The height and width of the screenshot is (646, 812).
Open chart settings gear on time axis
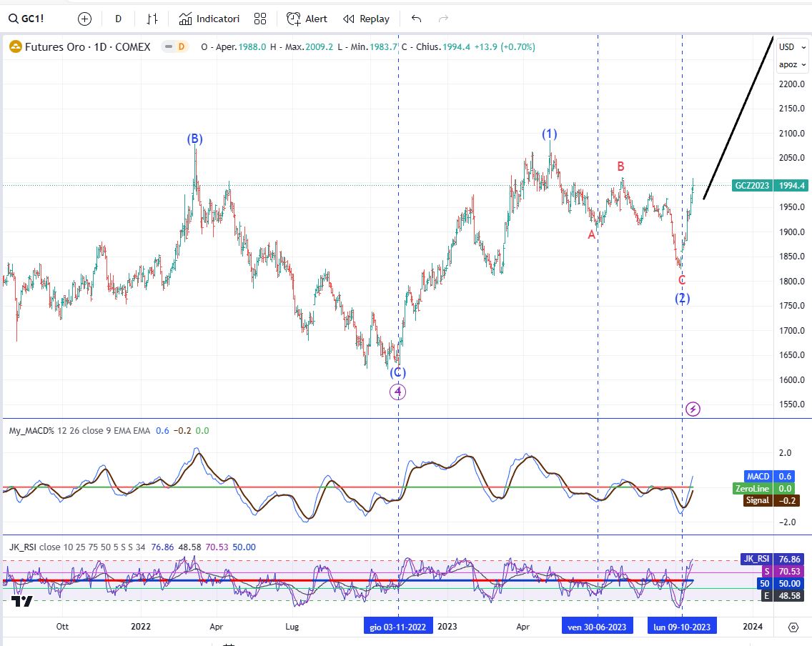793,627
